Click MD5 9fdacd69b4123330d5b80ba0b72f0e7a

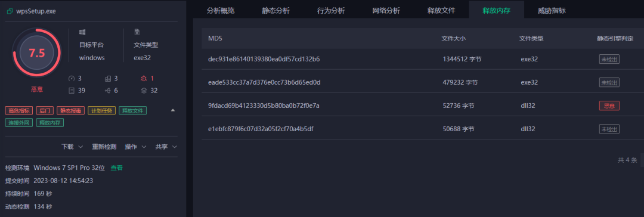[x=264, y=106]
